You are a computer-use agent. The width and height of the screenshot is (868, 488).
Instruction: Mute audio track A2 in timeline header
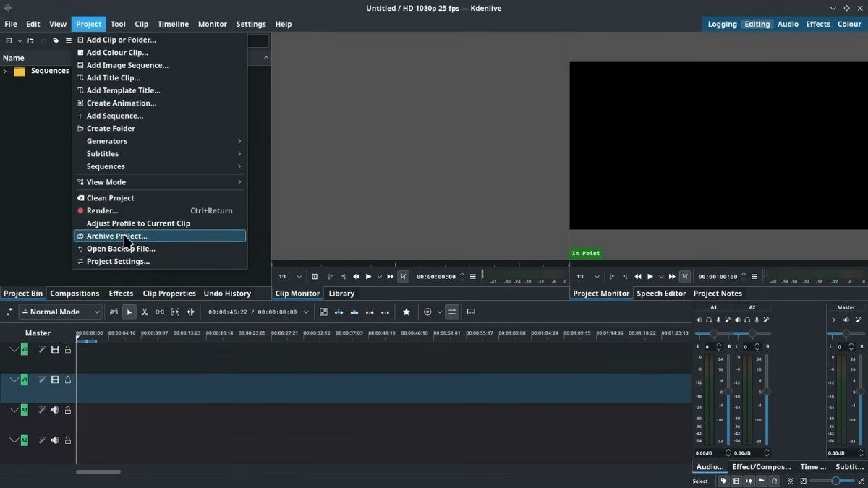click(x=55, y=440)
